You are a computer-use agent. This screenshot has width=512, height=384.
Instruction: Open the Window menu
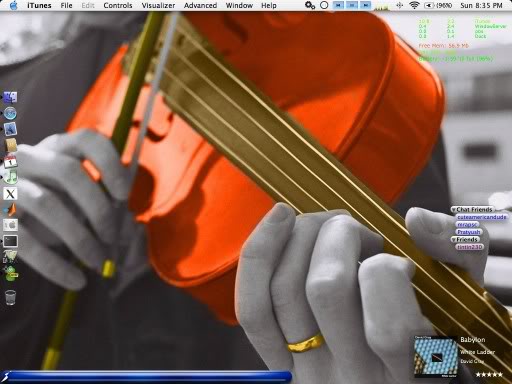[239, 5]
